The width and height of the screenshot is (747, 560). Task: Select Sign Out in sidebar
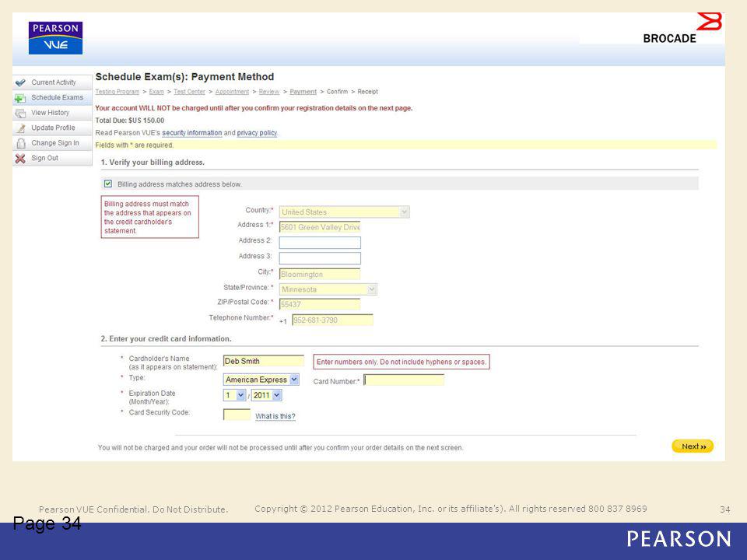(x=52, y=158)
